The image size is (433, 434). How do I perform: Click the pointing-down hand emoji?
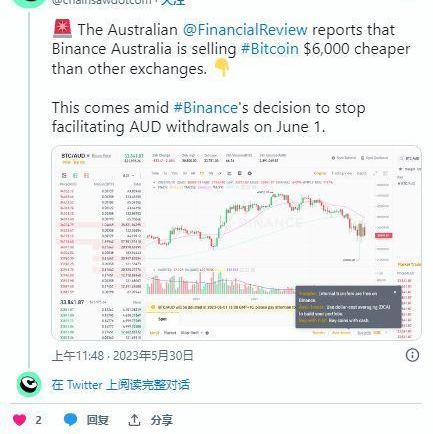point(221,67)
